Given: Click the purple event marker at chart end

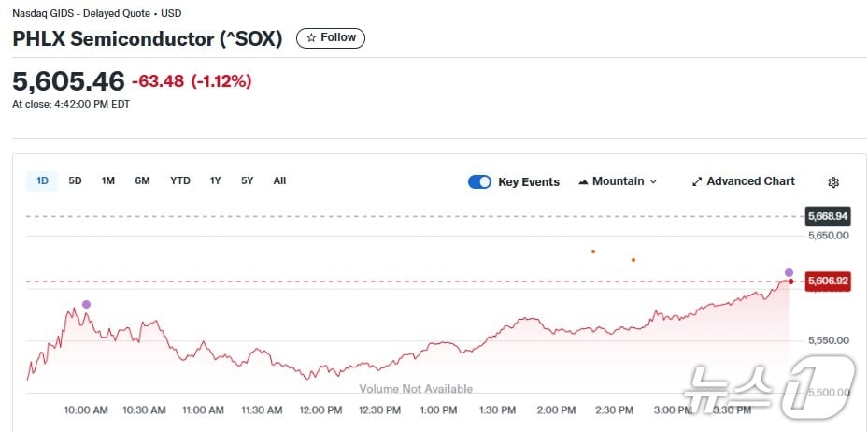Looking at the screenshot, I should pyautogui.click(x=789, y=272).
